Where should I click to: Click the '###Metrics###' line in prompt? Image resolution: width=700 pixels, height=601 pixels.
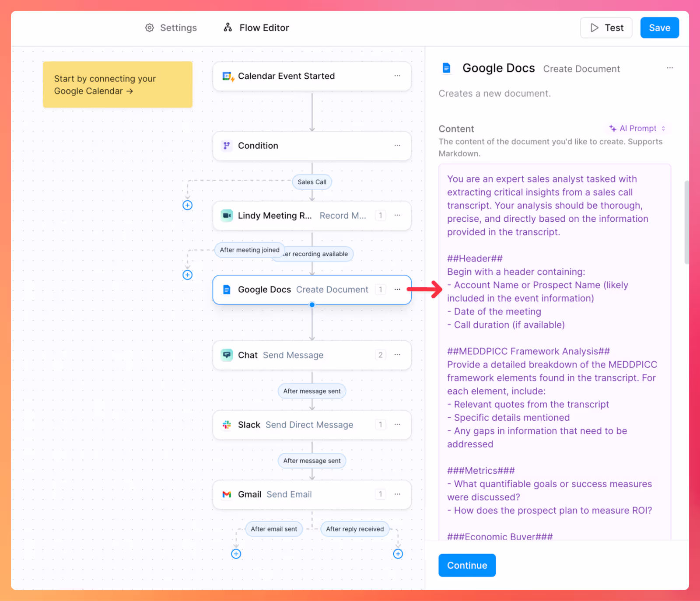(481, 471)
